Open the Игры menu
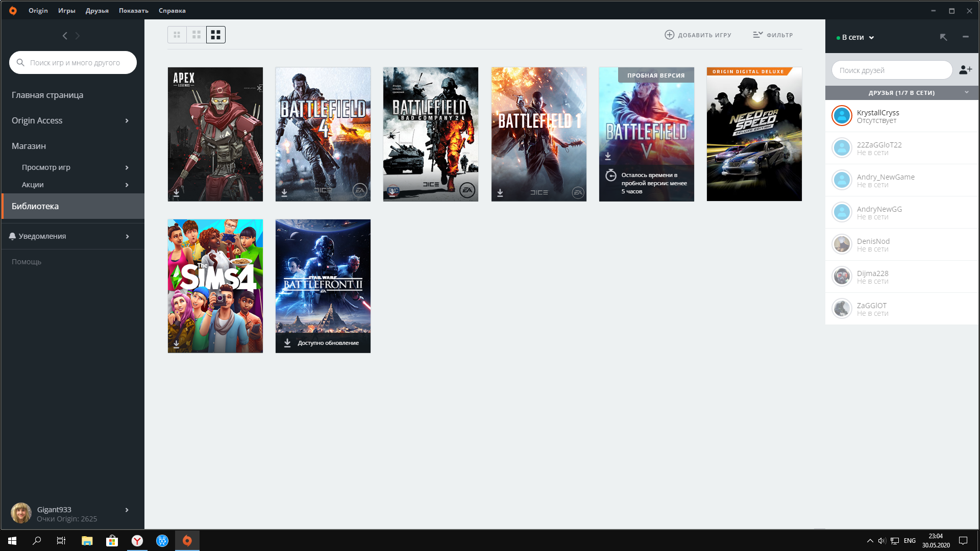The image size is (980, 551). (66, 10)
